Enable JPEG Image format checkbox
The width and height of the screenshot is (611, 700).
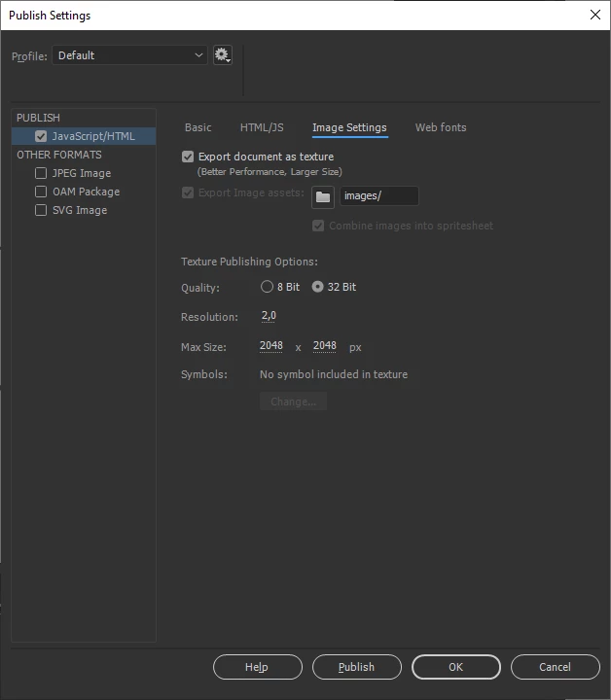click(41, 173)
